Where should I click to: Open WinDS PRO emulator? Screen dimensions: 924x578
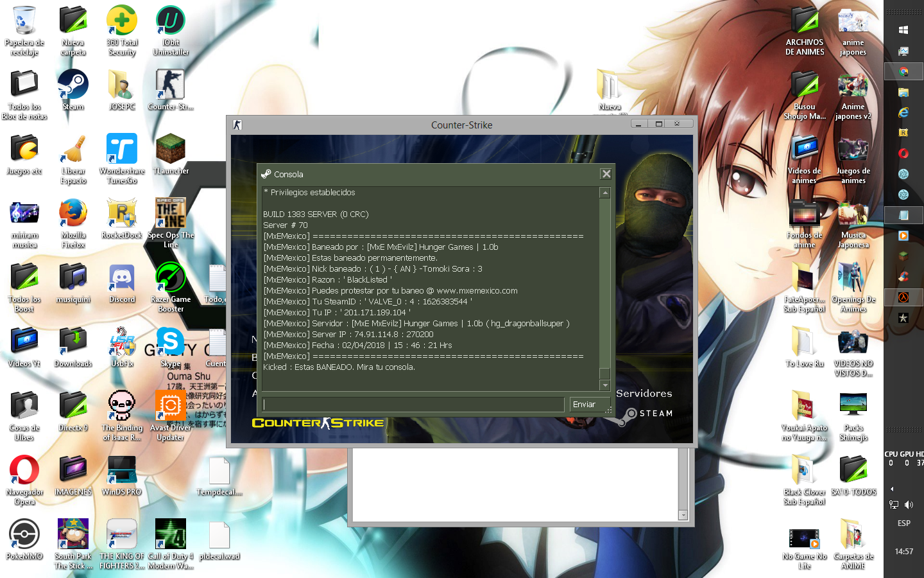(x=122, y=475)
